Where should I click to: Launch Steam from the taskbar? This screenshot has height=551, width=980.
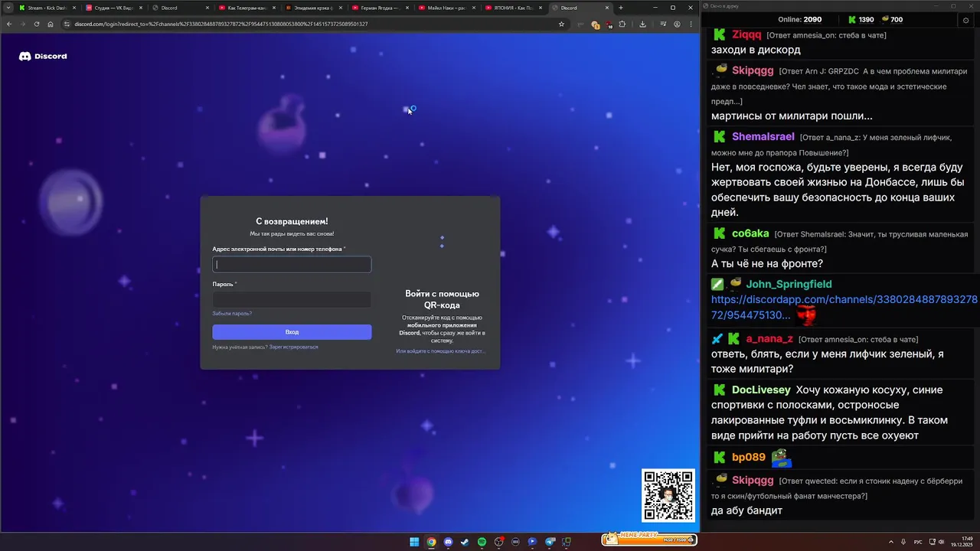click(465, 542)
